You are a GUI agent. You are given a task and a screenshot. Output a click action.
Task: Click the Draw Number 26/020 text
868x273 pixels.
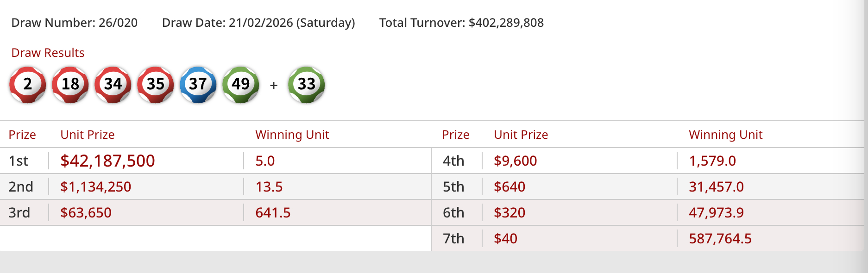pos(74,23)
